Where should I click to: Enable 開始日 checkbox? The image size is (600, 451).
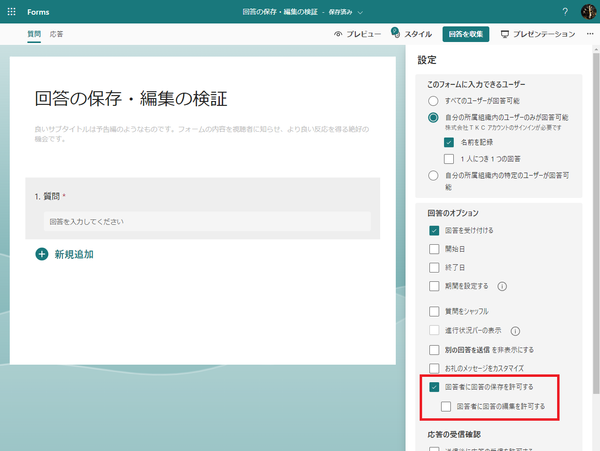tap(434, 249)
